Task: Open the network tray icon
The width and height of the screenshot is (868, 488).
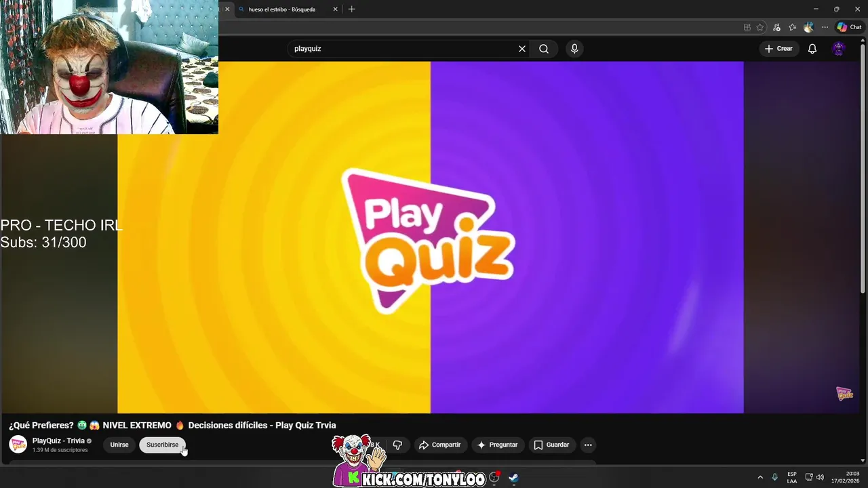Action: point(809,477)
